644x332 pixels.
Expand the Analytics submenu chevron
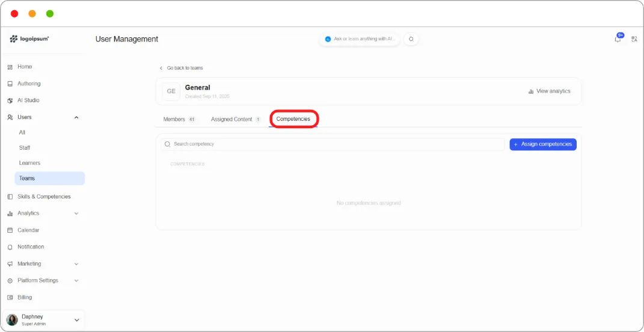click(x=76, y=214)
